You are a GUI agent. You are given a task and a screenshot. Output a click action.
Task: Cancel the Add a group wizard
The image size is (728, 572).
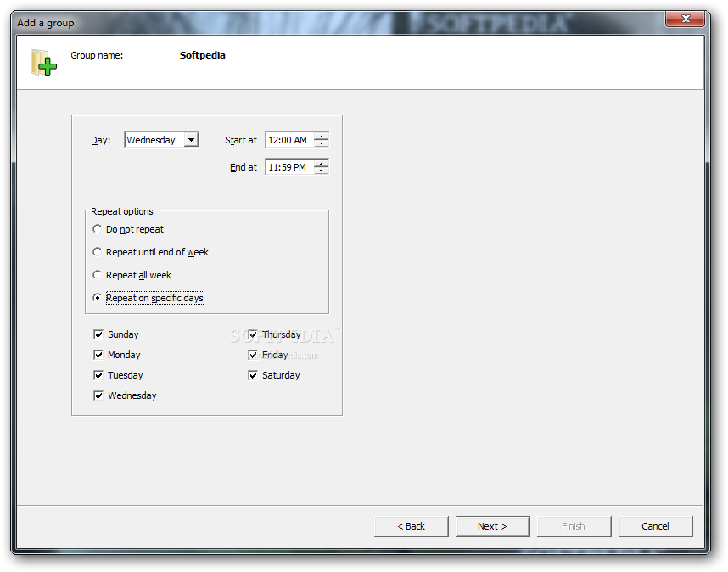click(x=656, y=526)
